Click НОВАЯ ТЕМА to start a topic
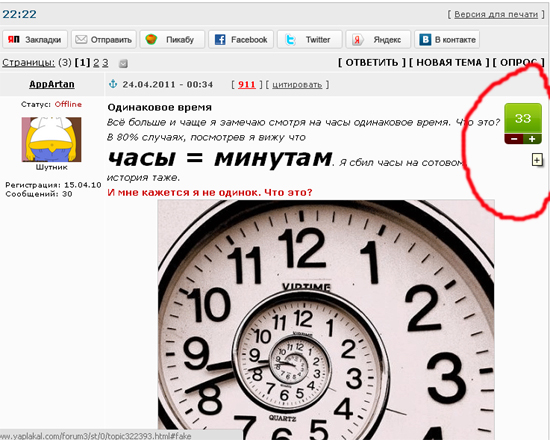This screenshot has width=550, height=440. [449, 62]
